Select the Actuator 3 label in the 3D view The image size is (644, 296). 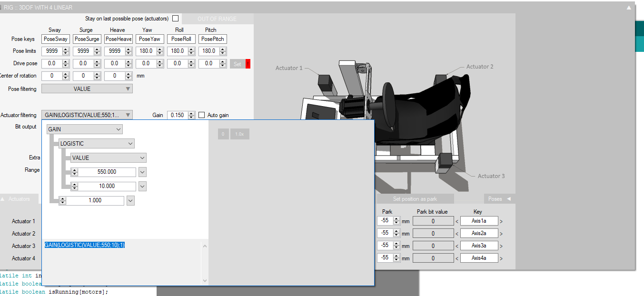click(491, 176)
